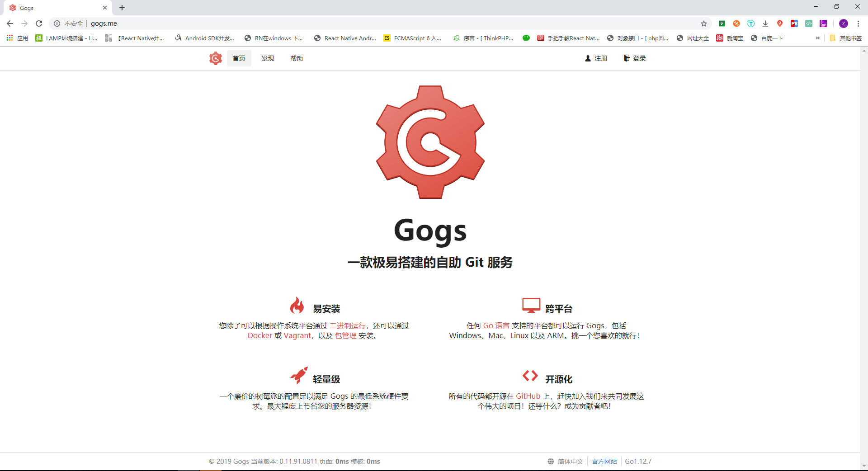Open the 手把手教React Nat bookmark
Viewport: 868px width, 471px height.
(x=568, y=38)
